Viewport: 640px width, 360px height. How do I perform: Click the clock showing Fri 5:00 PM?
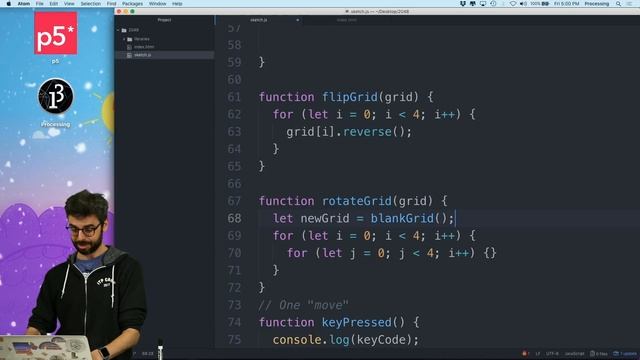[567, 4]
